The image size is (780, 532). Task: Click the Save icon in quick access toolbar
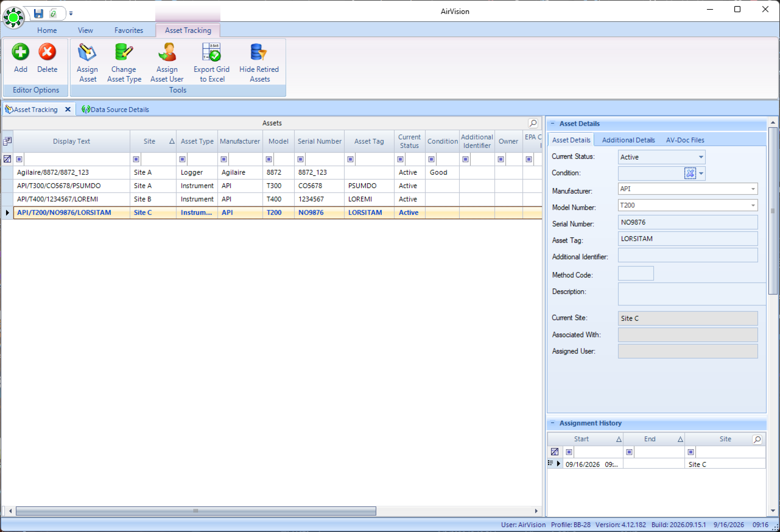tap(39, 13)
